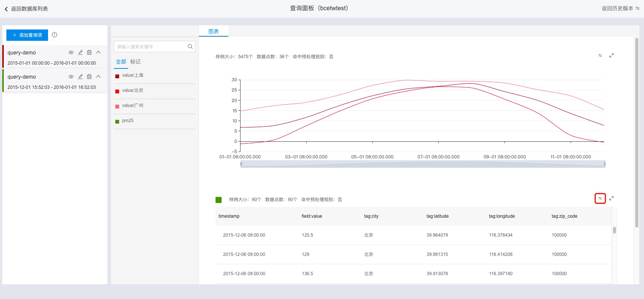Click the field:value column header
This screenshot has height=299, width=644.
coord(312,216)
